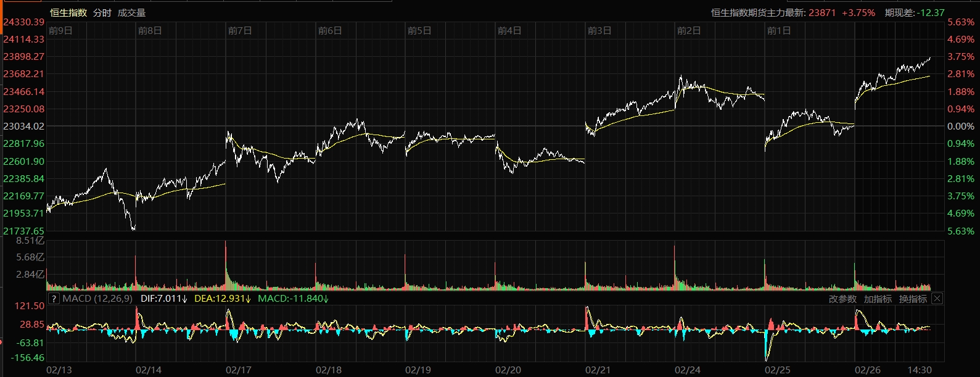
Task: Close the MACD indicator panel
Action: (x=937, y=299)
